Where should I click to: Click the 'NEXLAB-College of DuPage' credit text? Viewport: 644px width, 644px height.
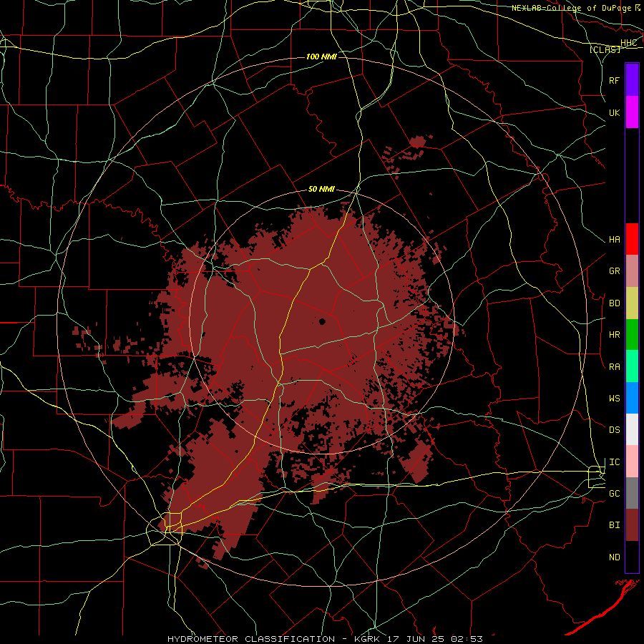point(572,8)
